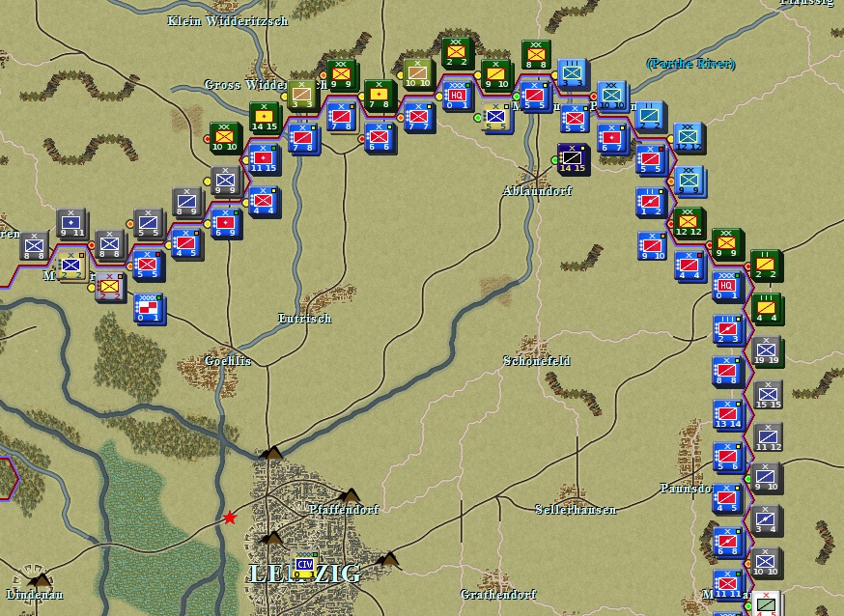This screenshot has width=844, height=616.
Task: Select the green cavalry counter marked 9 10
Action: tap(495, 75)
